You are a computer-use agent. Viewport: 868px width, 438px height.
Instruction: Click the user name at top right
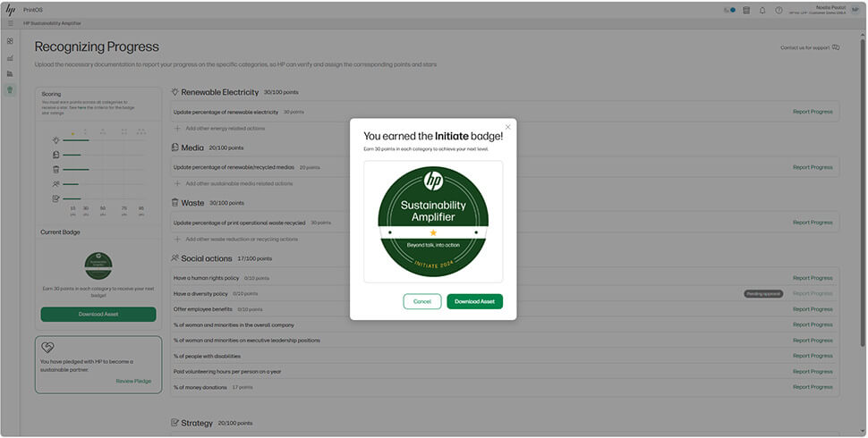(x=830, y=7)
